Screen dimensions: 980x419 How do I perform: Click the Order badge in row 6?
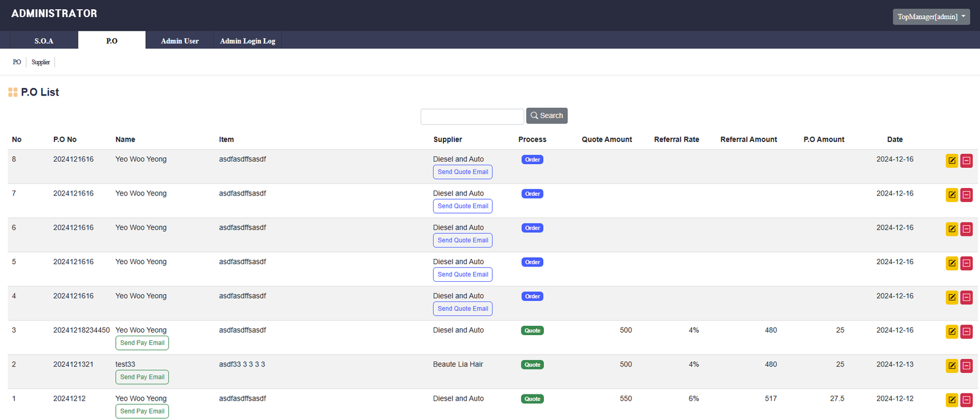pyautogui.click(x=532, y=228)
